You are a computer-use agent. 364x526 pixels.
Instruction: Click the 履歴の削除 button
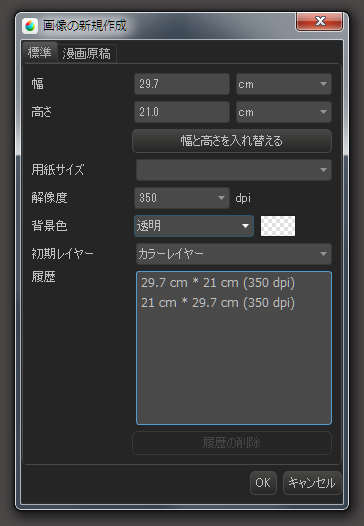click(x=232, y=443)
